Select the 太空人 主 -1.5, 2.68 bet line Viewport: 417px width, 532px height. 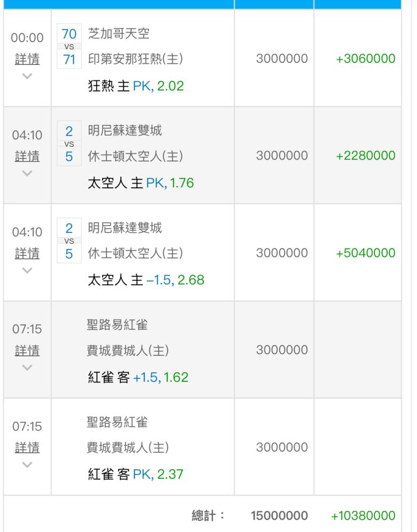[146, 280]
